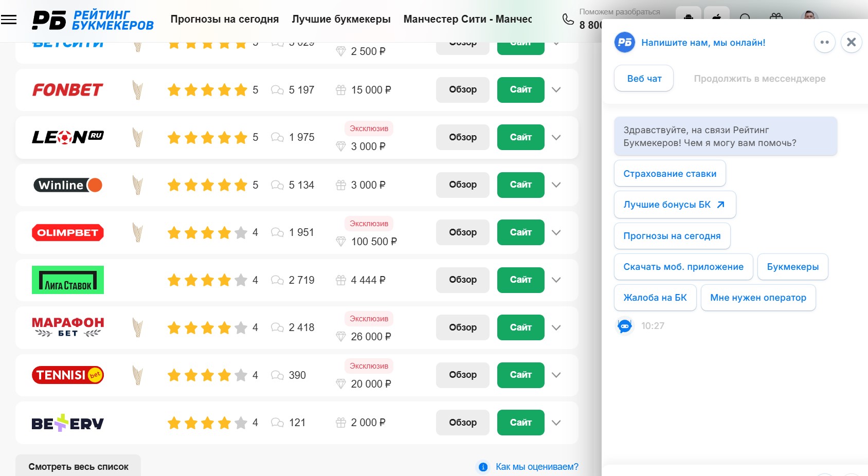Select Прогнозы на сегодня chat reply
Image resolution: width=868 pixels, height=476 pixels.
[672, 236]
